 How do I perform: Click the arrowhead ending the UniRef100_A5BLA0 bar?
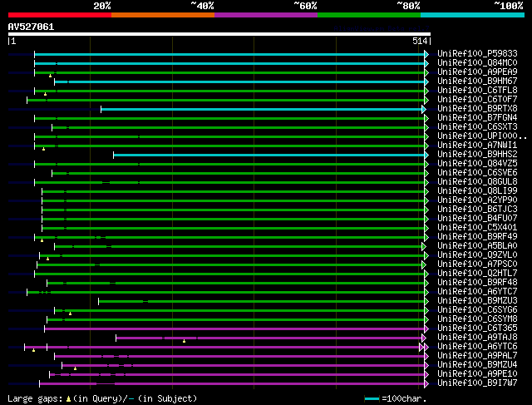click(x=424, y=247)
